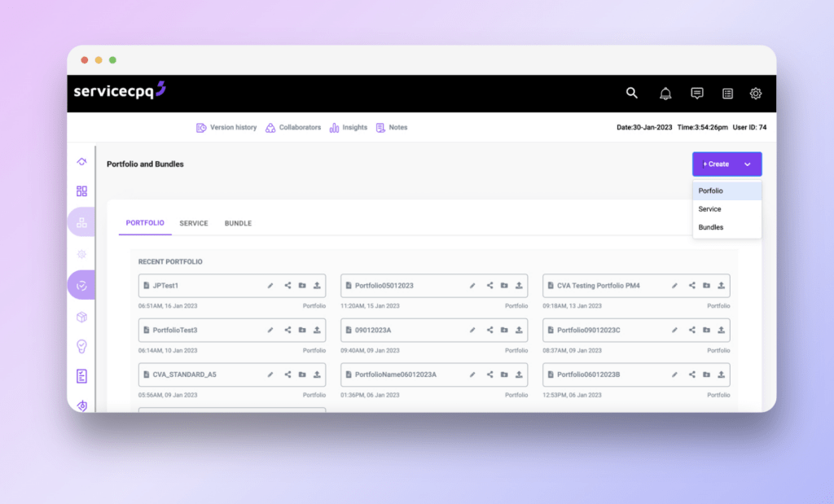This screenshot has width=834, height=504.
Task: Folder icon on CVA Testing Portfolio PM4
Action: (706, 286)
